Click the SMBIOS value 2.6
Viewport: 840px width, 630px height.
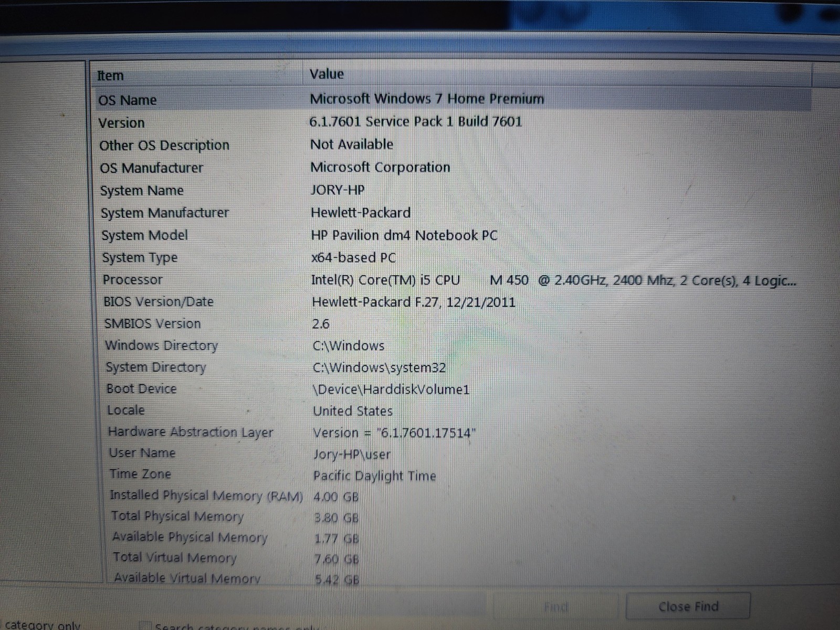321,324
